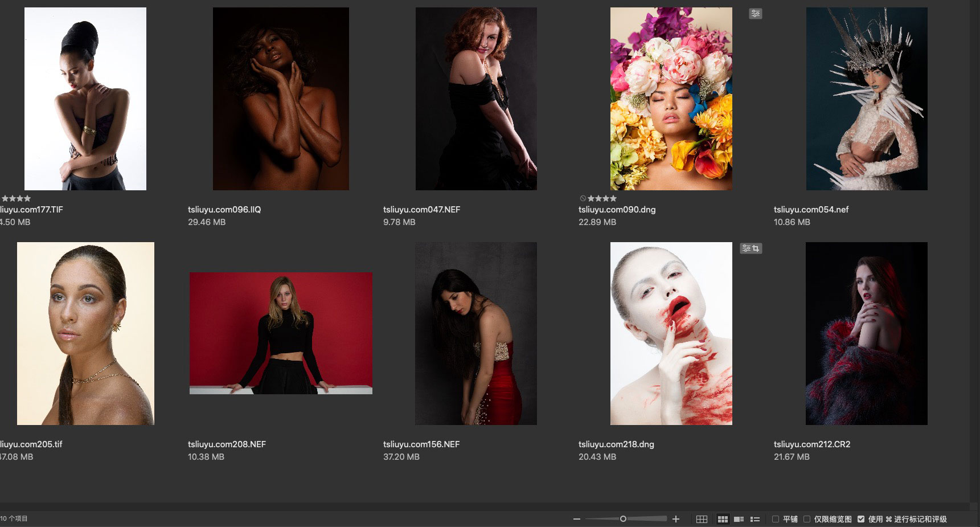Lock the thumbnail grid view
Image resolution: width=980 pixels, height=527 pixels.
click(x=702, y=519)
